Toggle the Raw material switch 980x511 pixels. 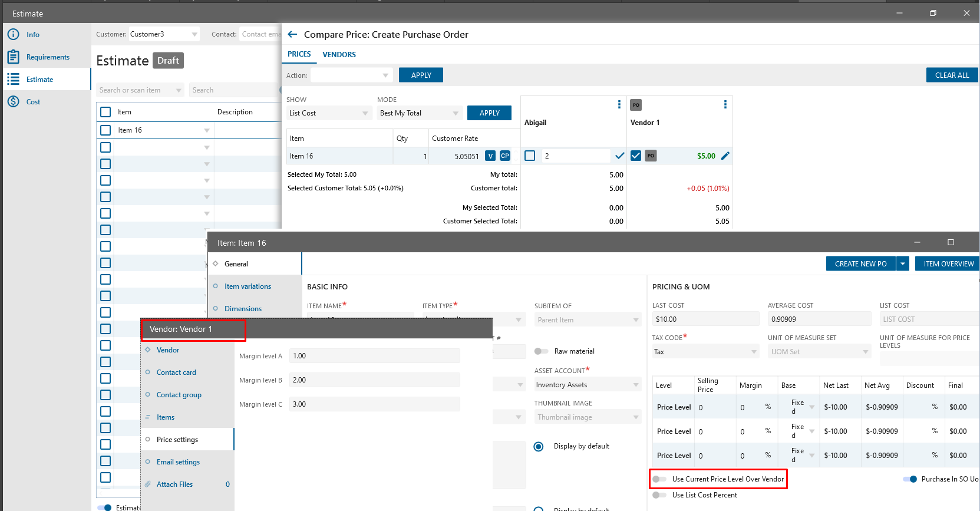541,351
